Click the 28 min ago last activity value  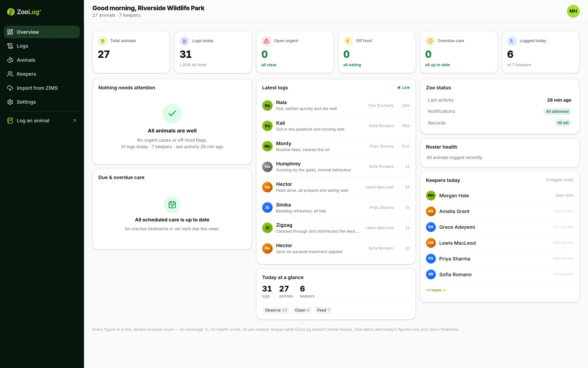click(559, 100)
